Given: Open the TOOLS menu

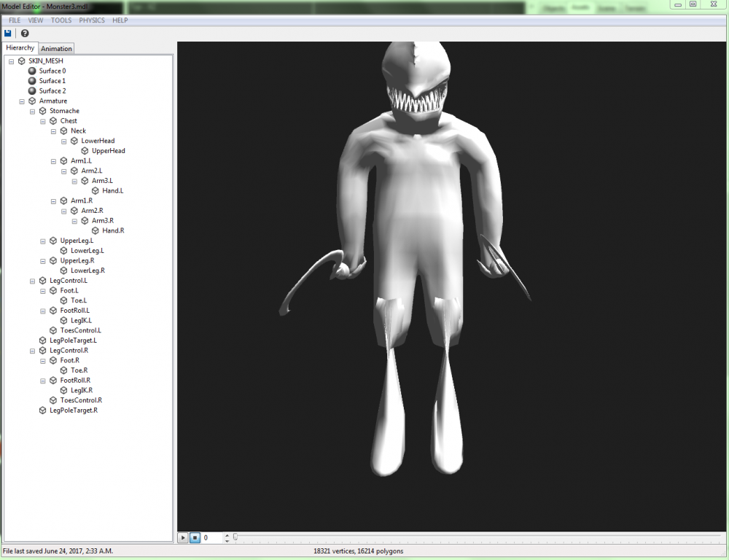Looking at the screenshot, I should point(61,20).
